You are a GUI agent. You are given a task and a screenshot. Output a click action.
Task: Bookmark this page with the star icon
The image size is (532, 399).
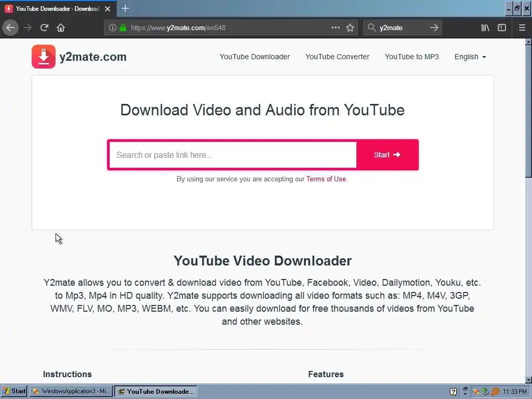[x=350, y=28]
